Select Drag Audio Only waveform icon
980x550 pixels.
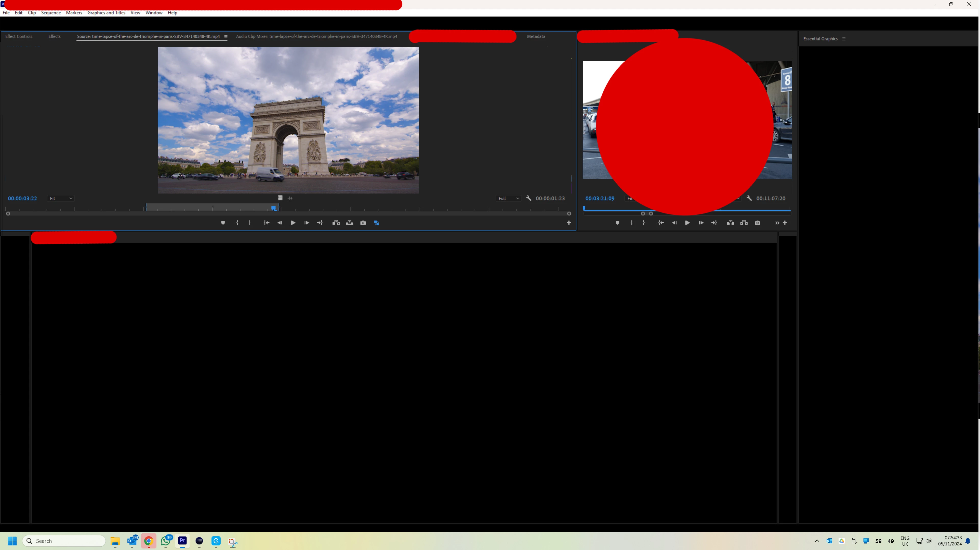pyautogui.click(x=290, y=198)
